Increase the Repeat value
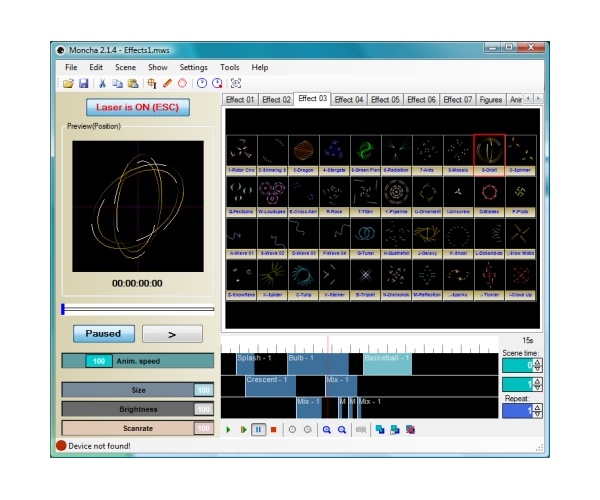The width and height of the screenshot is (600, 500). (x=538, y=407)
